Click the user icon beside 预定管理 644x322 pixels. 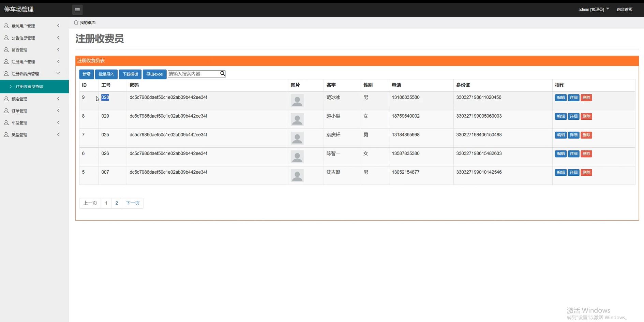click(x=6, y=99)
